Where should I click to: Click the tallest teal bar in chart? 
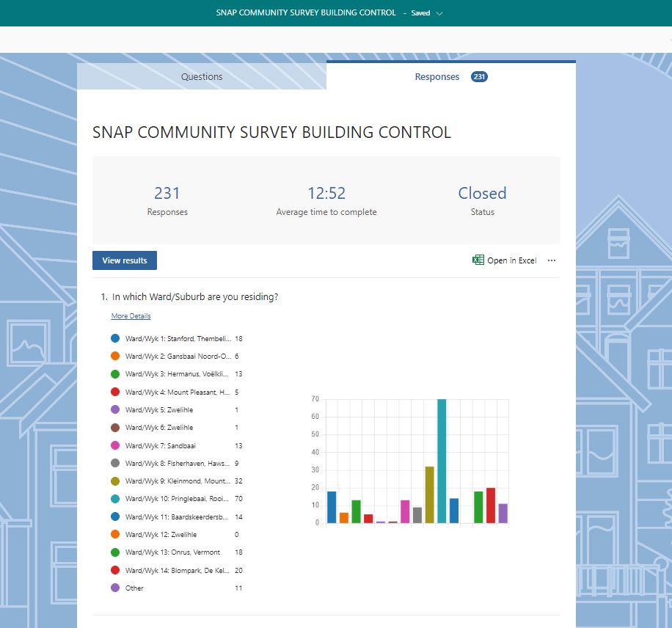(442, 461)
